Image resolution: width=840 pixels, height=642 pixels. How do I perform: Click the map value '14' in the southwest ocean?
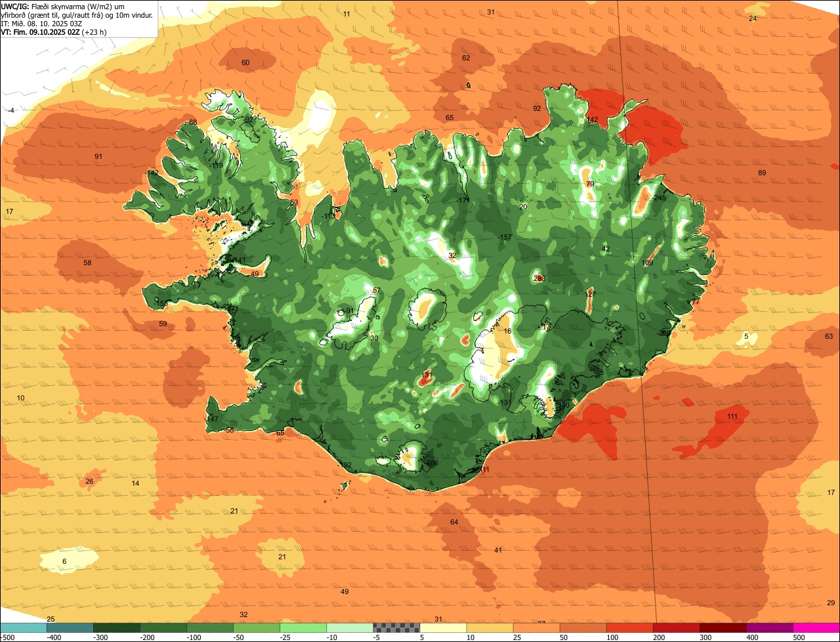click(135, 483)
